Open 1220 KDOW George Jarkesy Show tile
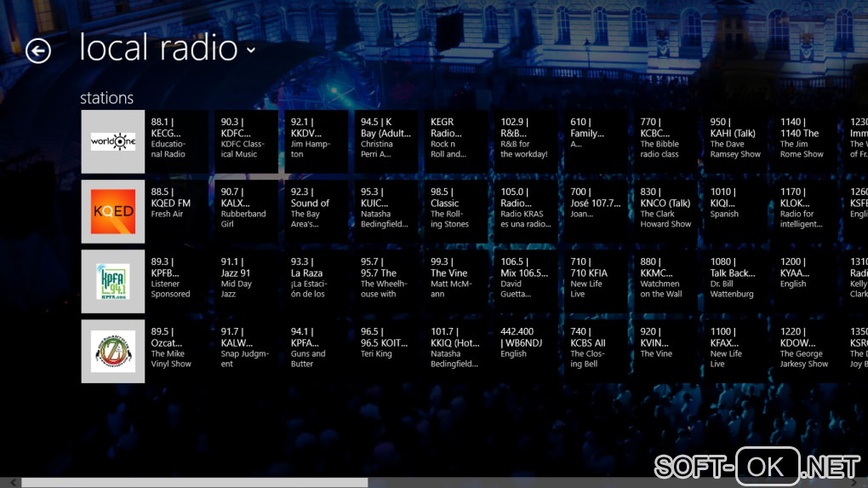The width and height of the screenshot is (868, 488). coord(805,351)
